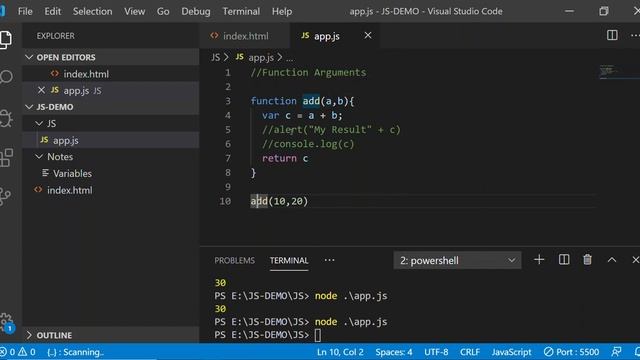Click the breadcrumb ellipsis symbol
Viewport: 640px width, 360px height.
coord(289,58)
